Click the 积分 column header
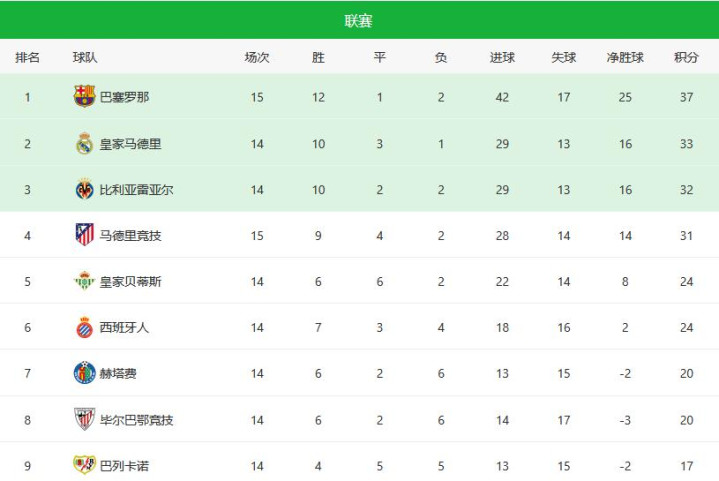 [x=686, y=57]
